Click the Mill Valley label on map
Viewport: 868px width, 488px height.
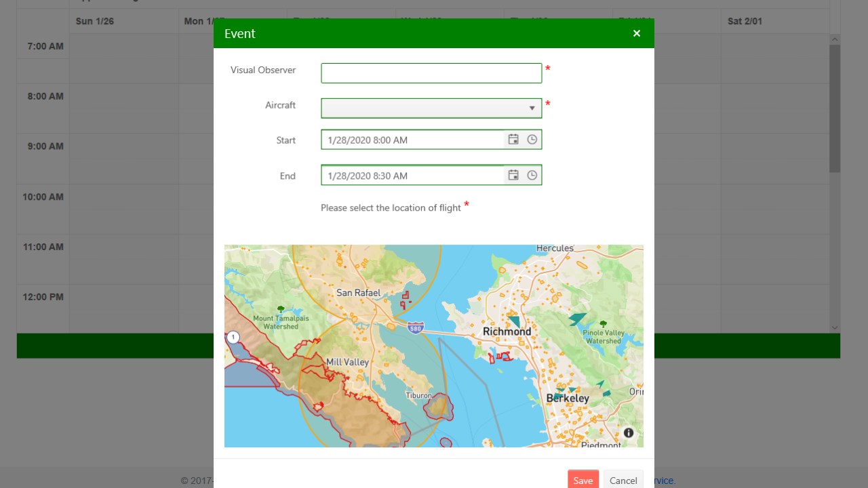pos(347,362)
